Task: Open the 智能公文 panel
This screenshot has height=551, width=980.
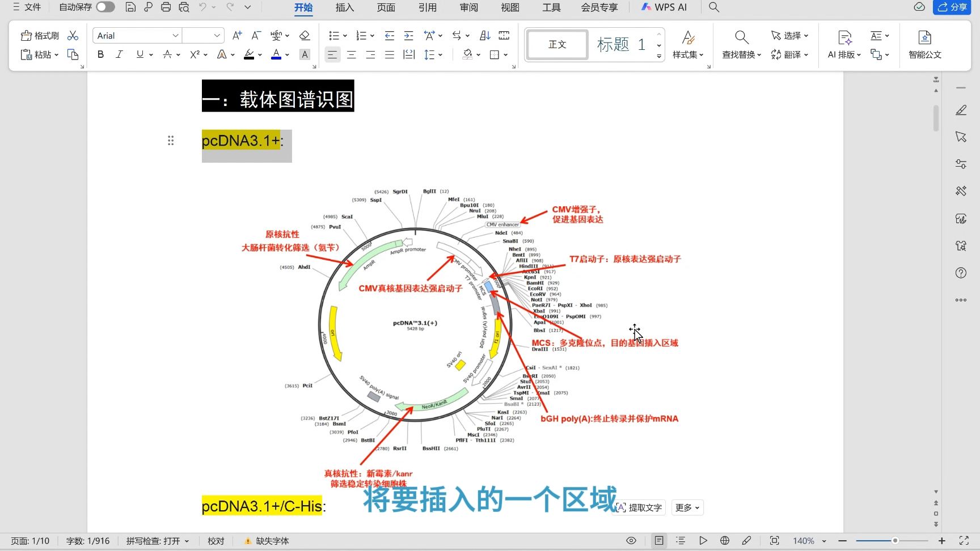Action: (925, 45)
